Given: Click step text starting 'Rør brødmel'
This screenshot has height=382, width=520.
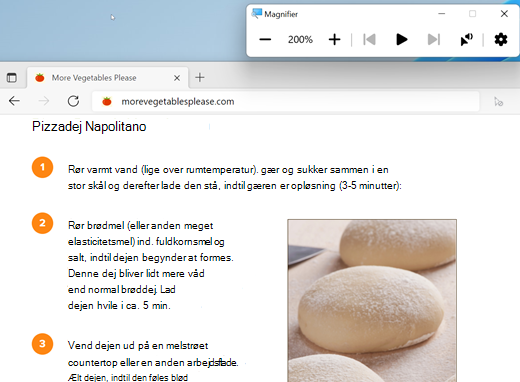Looking at the screenshot, I should coord(151,265).
